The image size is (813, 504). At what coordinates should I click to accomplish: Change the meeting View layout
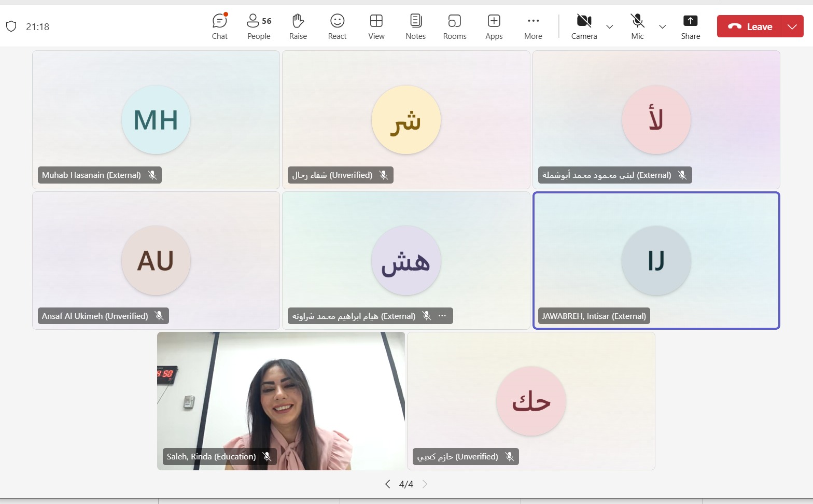[376, 26]
